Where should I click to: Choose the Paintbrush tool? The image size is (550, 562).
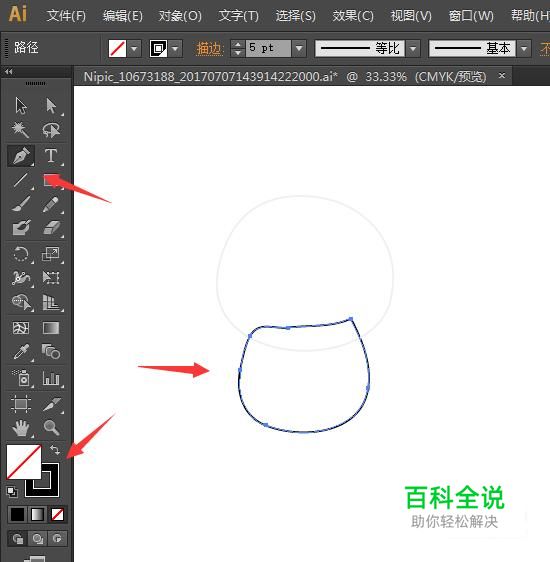click(x=21, y=204)
